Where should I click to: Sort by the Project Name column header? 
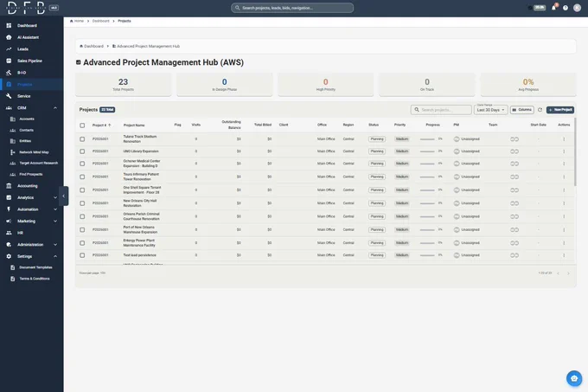coord(134,125)
